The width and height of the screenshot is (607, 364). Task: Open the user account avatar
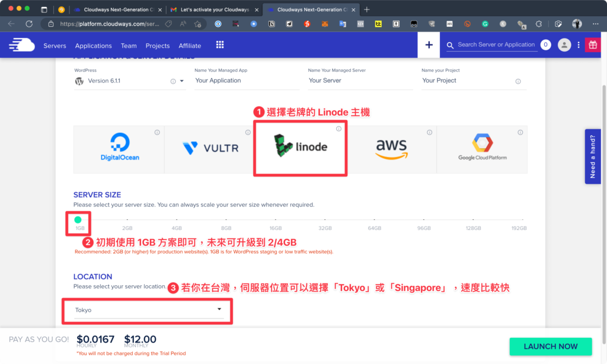click(x=564, y=45)
